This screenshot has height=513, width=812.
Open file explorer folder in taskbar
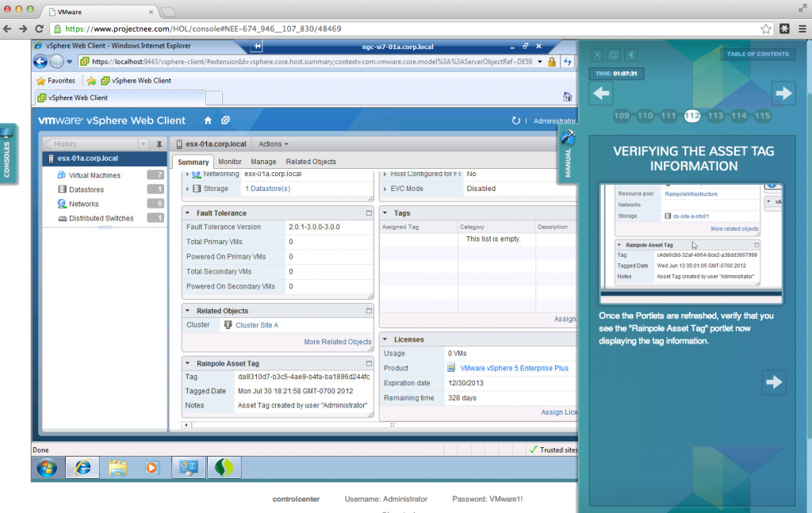coord(117,468)
